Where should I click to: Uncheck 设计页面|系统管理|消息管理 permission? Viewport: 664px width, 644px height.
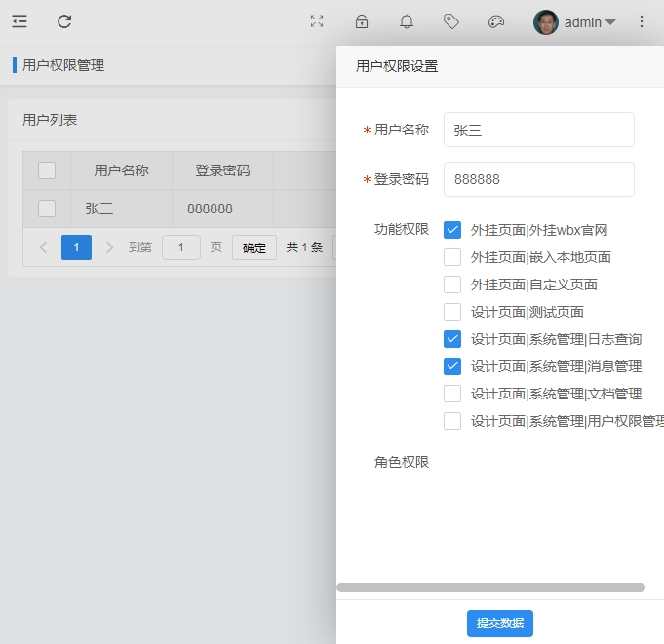pyautogui.click(x=452, y=366)
